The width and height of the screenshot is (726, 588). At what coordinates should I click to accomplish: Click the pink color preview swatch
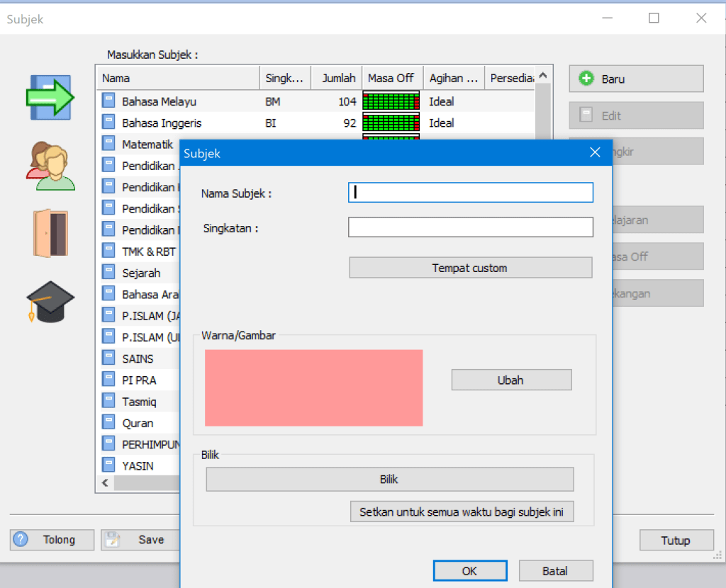pos(313,388)
